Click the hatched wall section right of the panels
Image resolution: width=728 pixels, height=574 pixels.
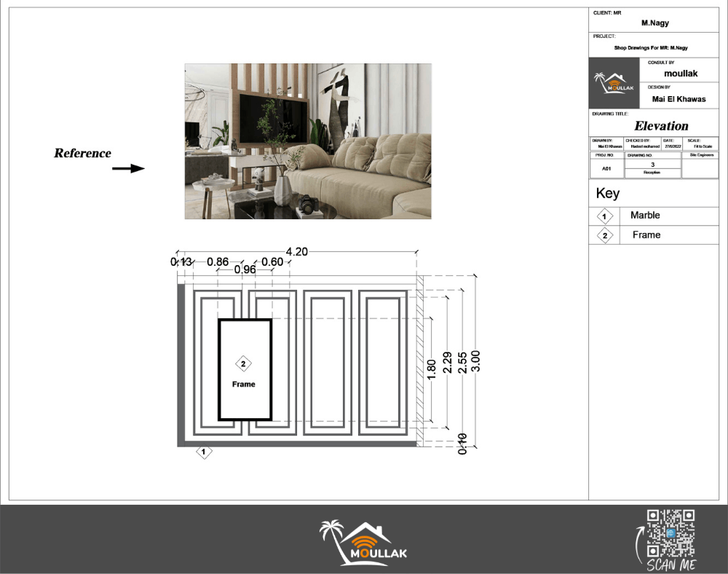419,361
